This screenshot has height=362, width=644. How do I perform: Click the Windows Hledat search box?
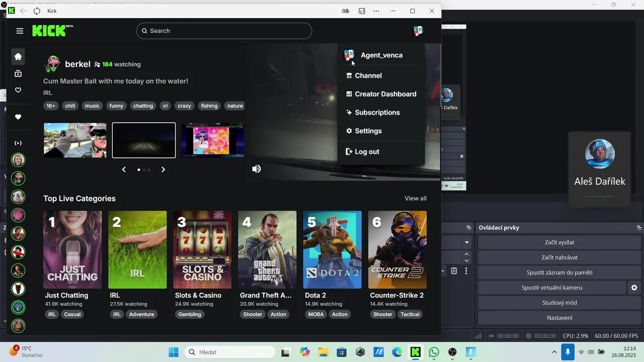pos(229,352)
